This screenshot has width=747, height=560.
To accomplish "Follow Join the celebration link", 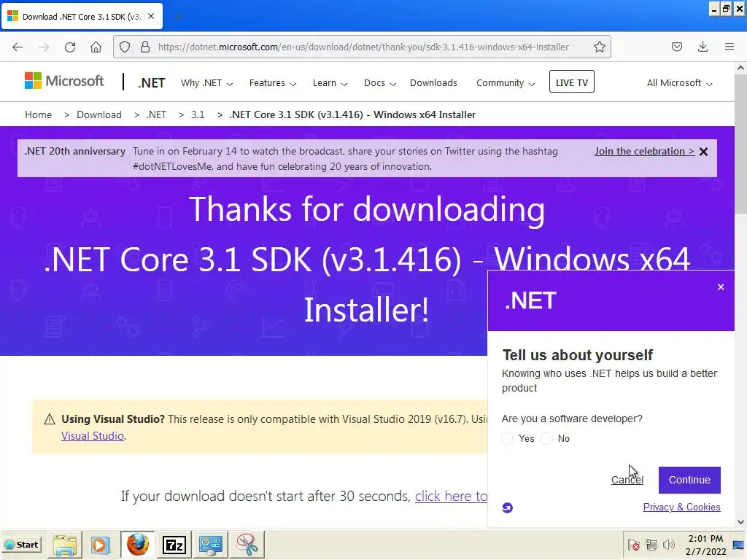I will point(644,152).
